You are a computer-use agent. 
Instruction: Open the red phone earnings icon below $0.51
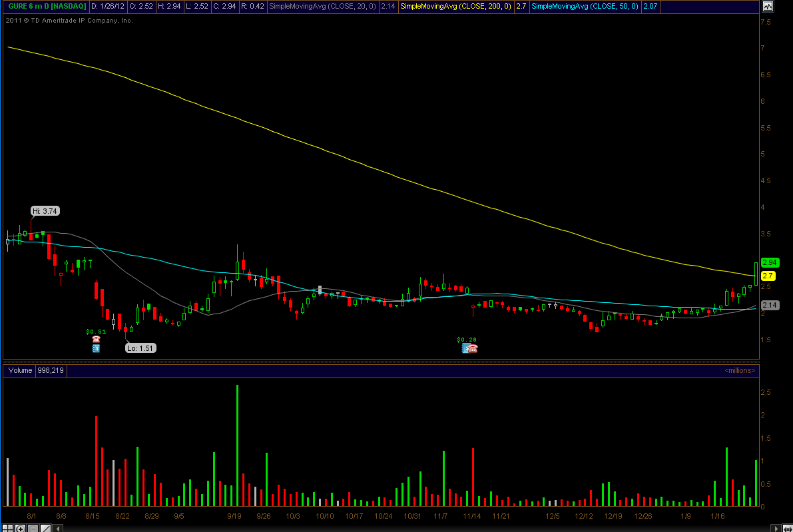pyautogui.click(x=96, y=340)
